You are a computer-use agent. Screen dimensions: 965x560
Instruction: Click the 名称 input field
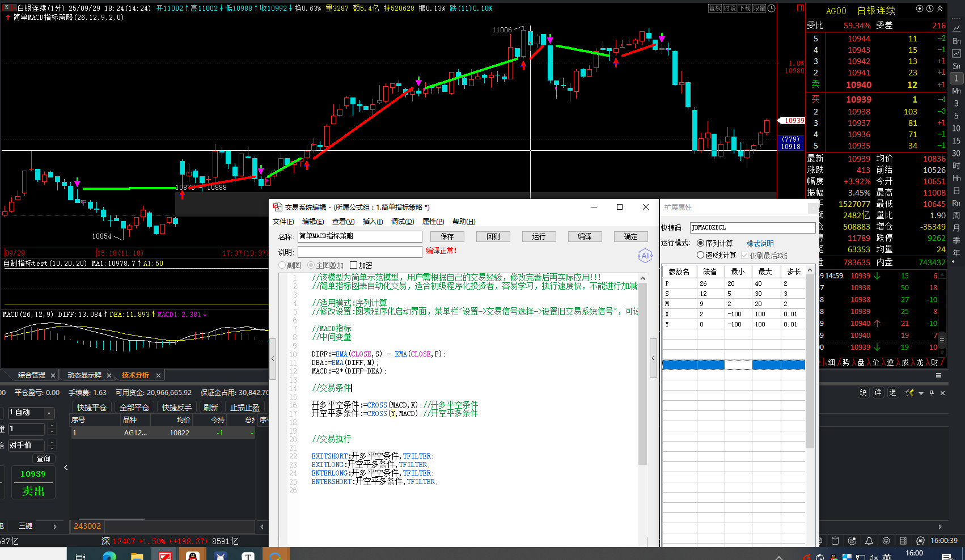click(x=359, y=236)
